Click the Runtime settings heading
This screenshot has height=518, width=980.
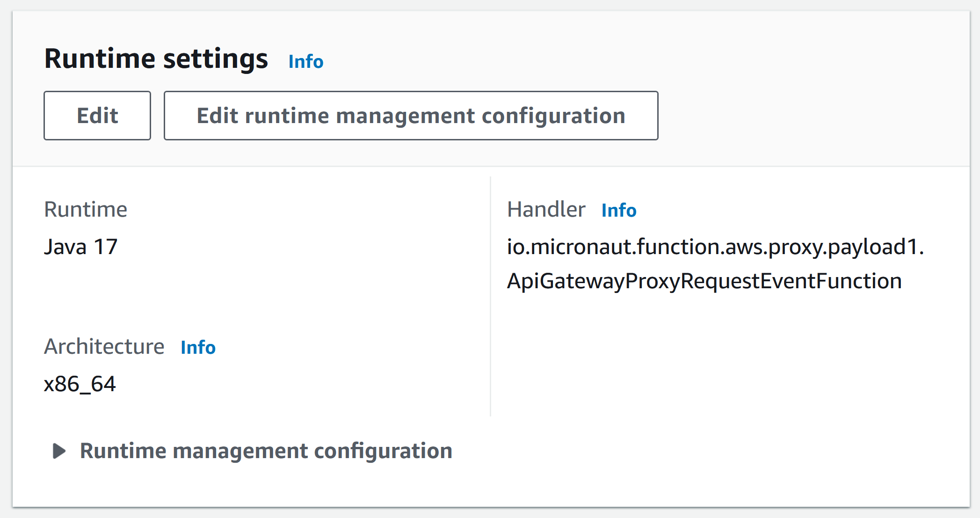(x=156, y=59)
